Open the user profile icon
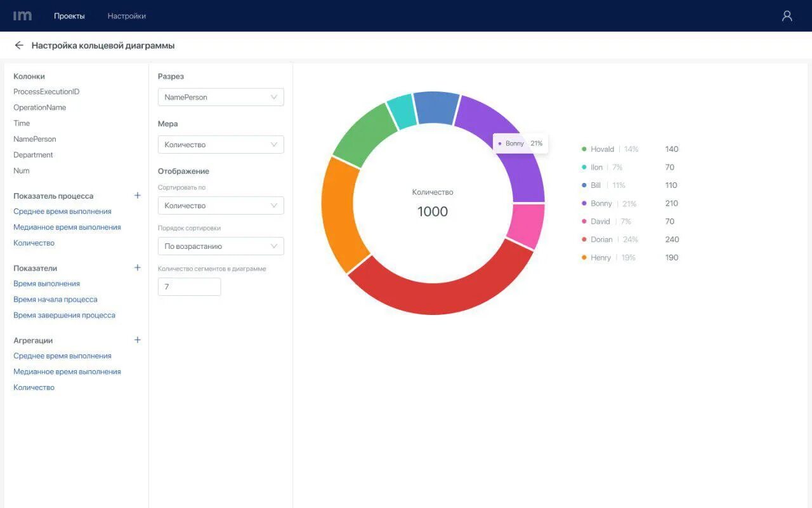The width and height of the screenshot is (812, 508). (787, 16)
